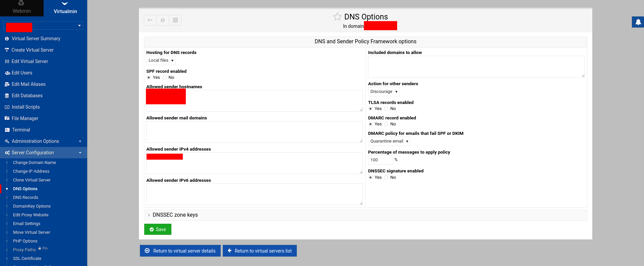Open Terminal from the sidebar
The width and height of the screenshot is (644, 266).
click(21, 130)
